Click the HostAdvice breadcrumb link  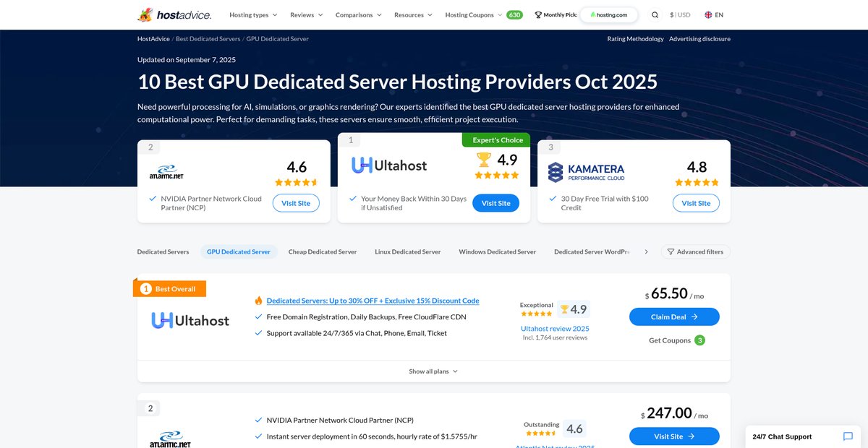(x=153, y=38)
